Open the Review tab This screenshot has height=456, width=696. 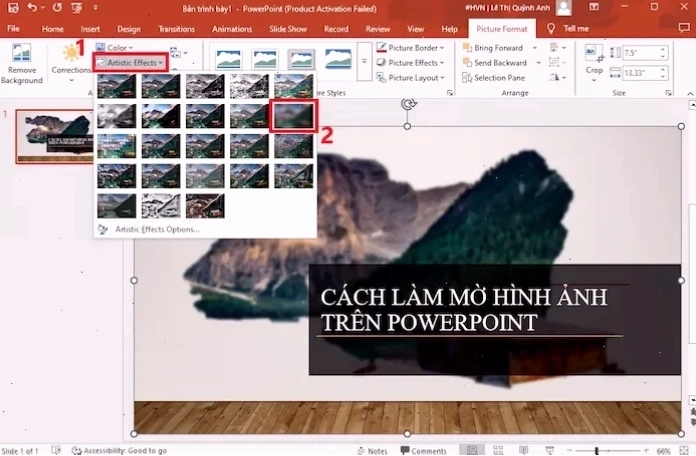pos(378,29)
